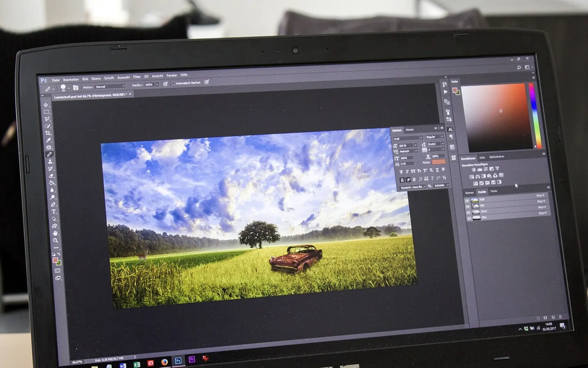Hide the Grün channel eye icon
This screenshot has height=368, width=588.
[468, 213]
